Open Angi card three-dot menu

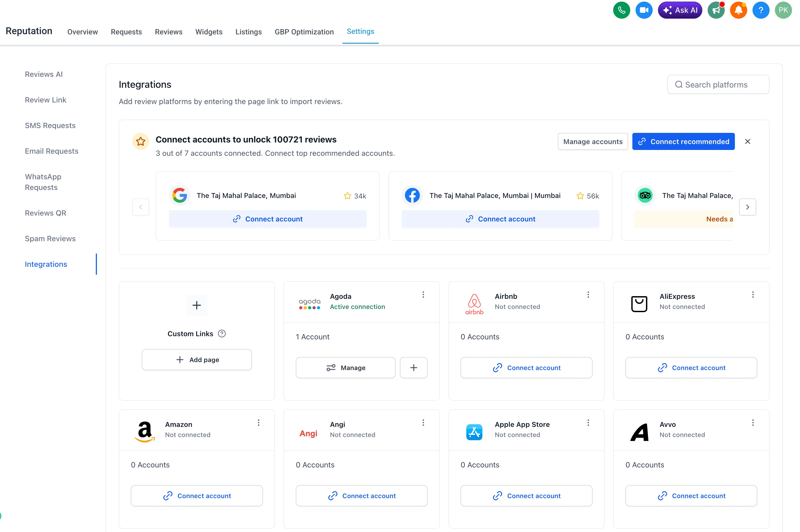pyautogui.click(x=423, y=422)
